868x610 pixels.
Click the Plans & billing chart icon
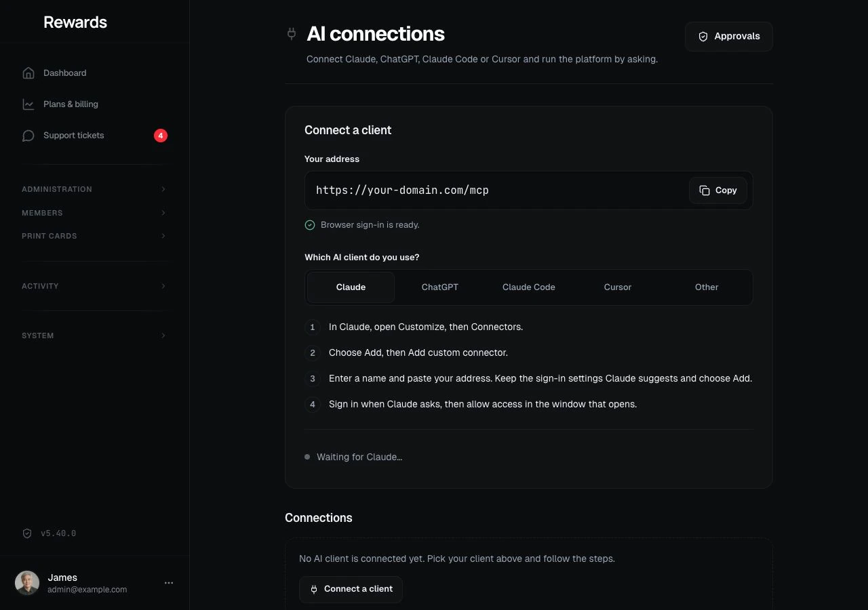28,104
